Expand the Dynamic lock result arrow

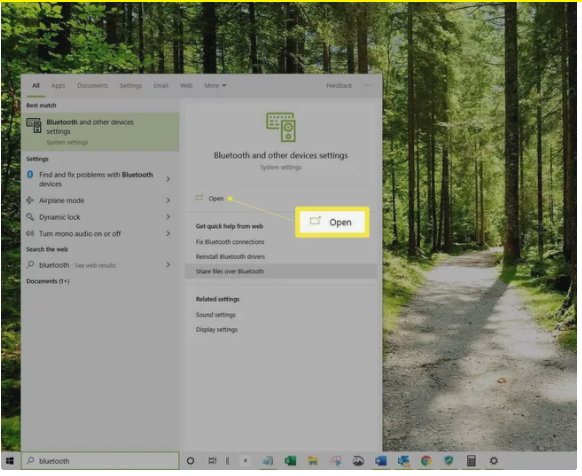(168, 216)
